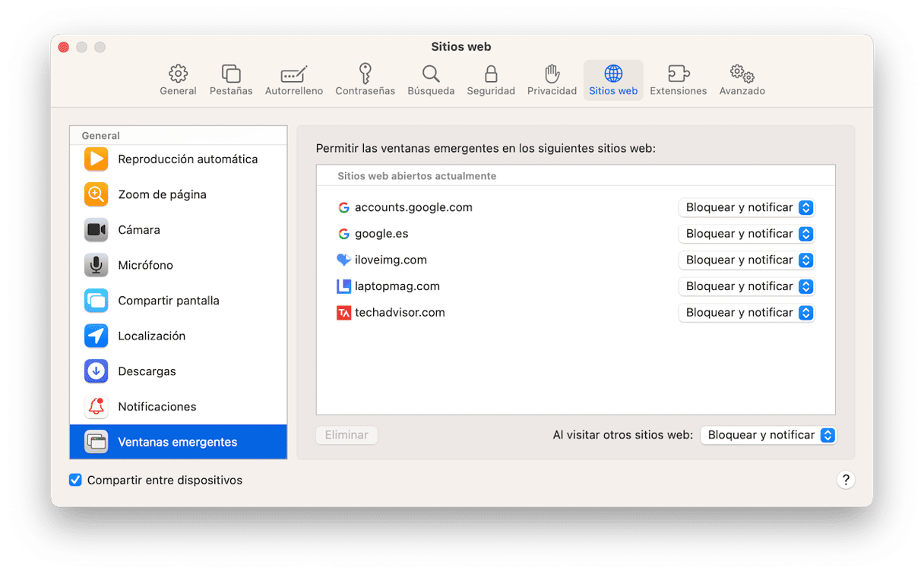Select the accounts.google.com row text
The height and width of the screenshot is (574, 924).
[x=413, y=207]
